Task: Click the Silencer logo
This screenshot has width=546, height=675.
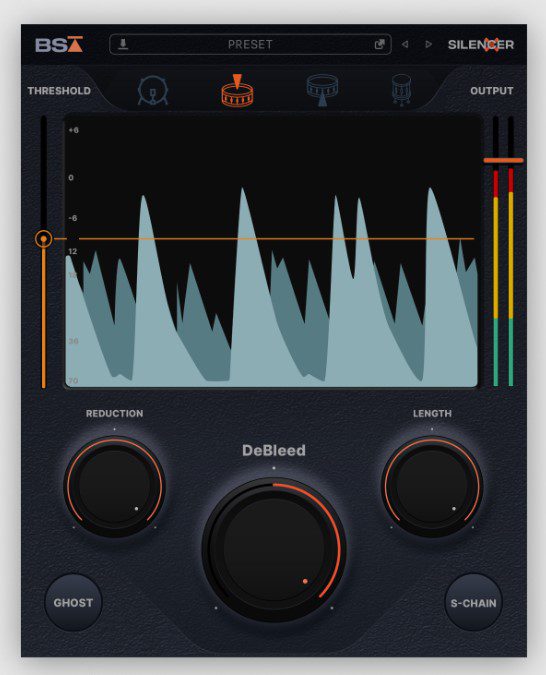Action: pos(481,44)
